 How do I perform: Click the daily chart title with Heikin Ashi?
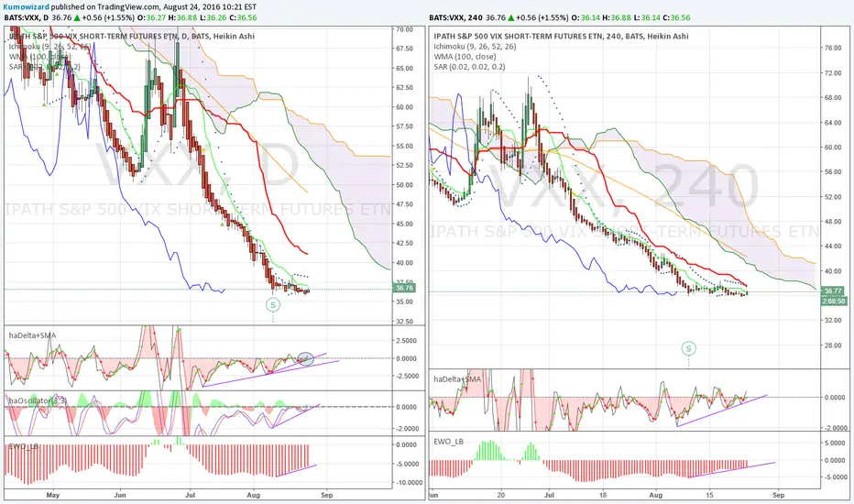tap(131, 36)
